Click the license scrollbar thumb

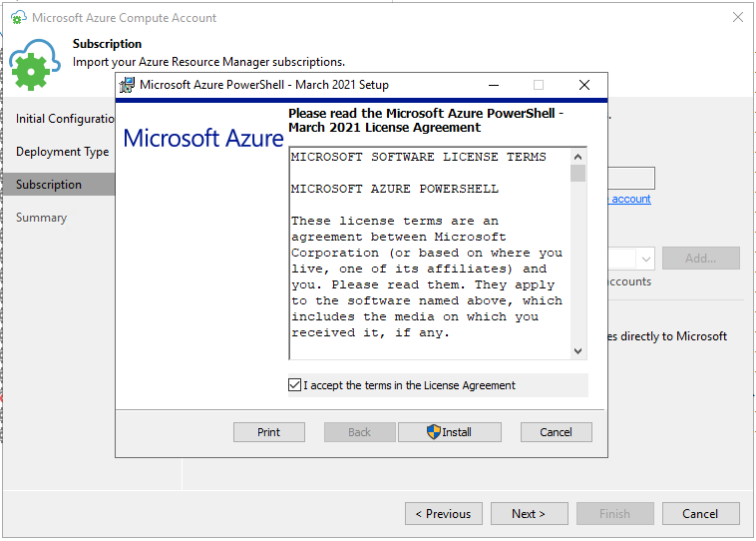577,174
